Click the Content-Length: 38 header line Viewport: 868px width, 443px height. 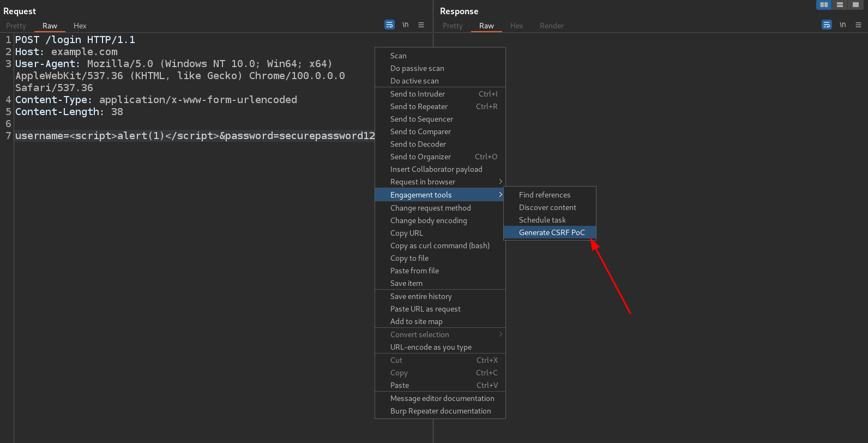coord(69,112)
